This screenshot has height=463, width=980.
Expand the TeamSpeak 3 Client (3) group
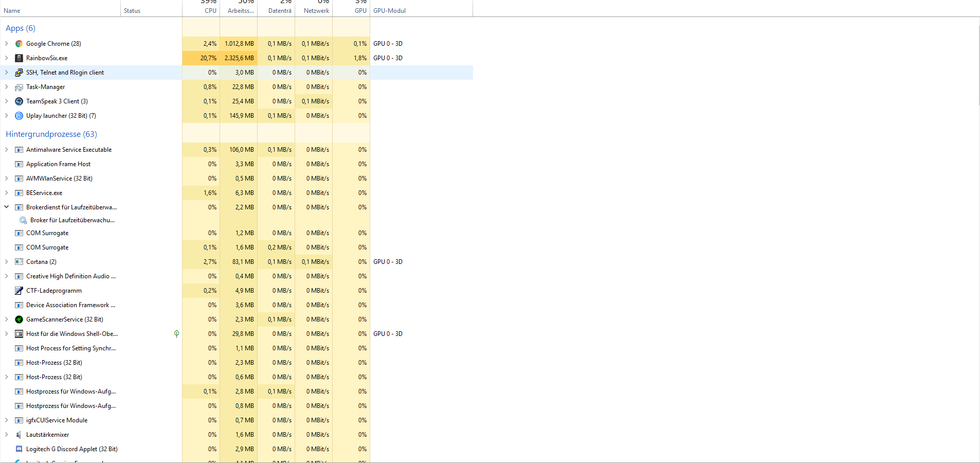click(x=7, y=101)
